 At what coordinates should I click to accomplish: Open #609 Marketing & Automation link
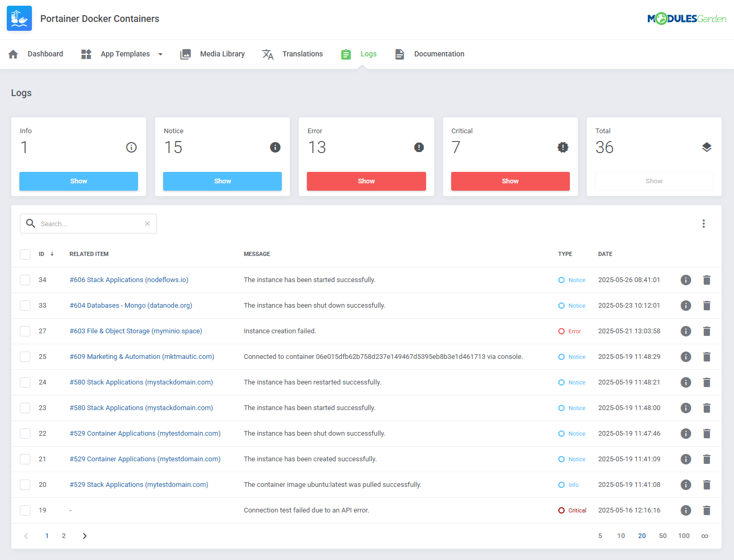coord(142,357)
